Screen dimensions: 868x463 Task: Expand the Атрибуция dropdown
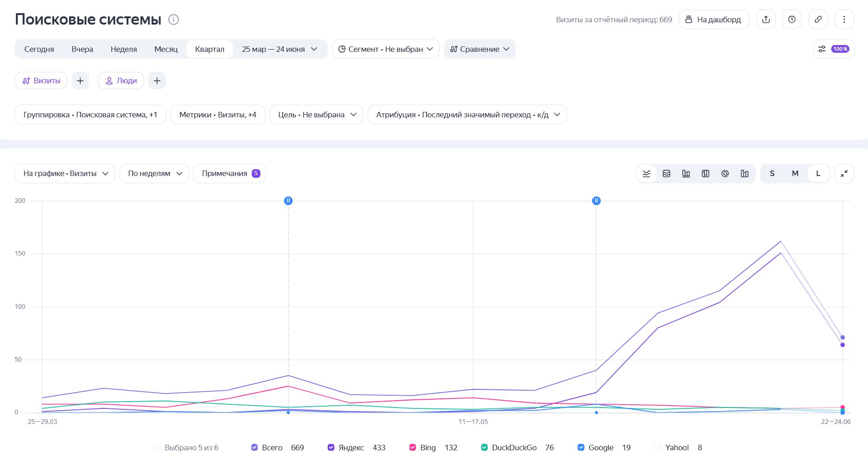[x=467, y=115]
